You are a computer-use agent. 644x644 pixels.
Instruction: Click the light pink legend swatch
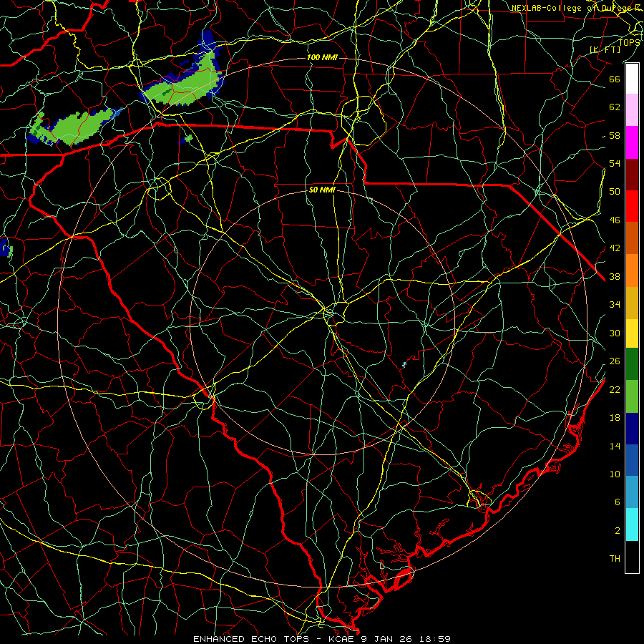[x=632, y=110]
